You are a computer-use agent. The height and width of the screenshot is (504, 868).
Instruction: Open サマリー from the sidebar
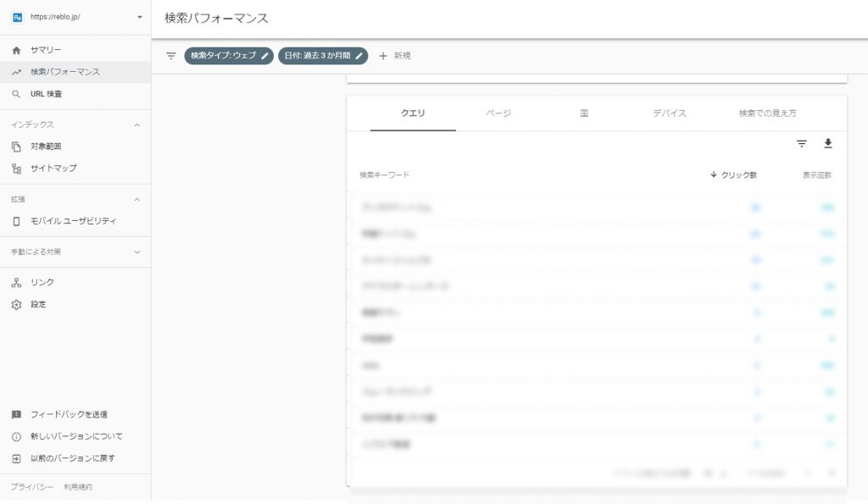pos(46,50)
